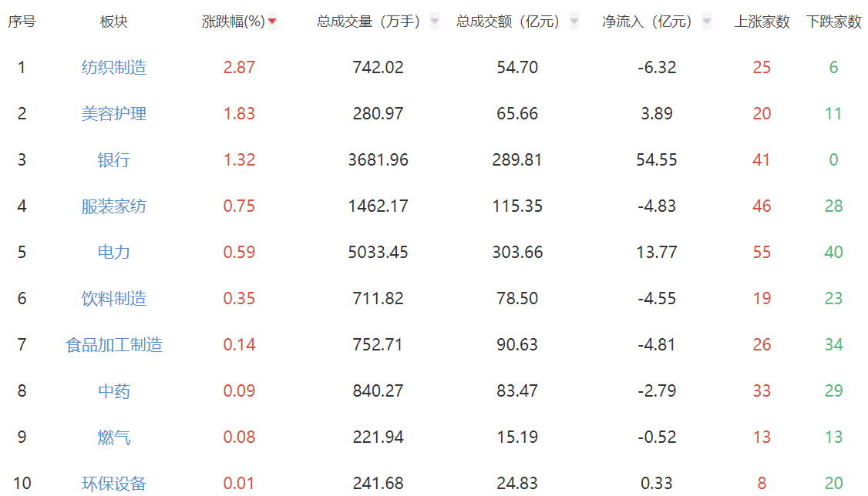The width and height of the screenshot is (868, 496).
Task: Open the 环保设备 sector link
Action: pos(114,484)
